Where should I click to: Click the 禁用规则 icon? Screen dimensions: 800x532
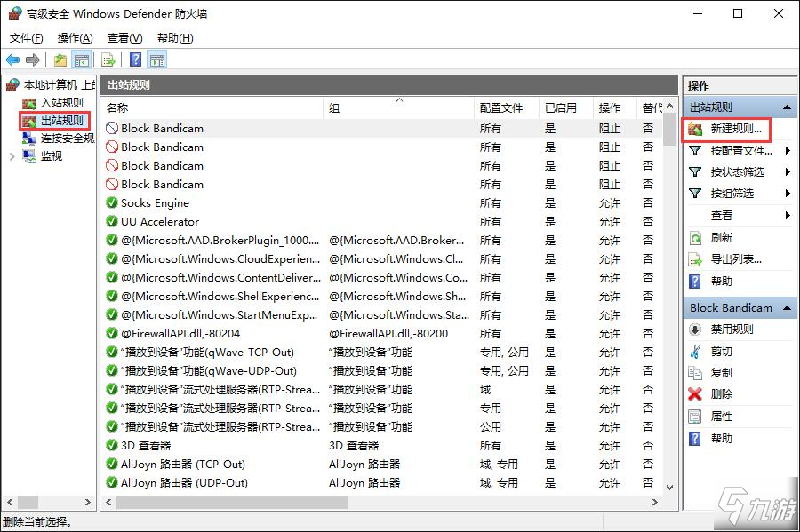(695, 330)
